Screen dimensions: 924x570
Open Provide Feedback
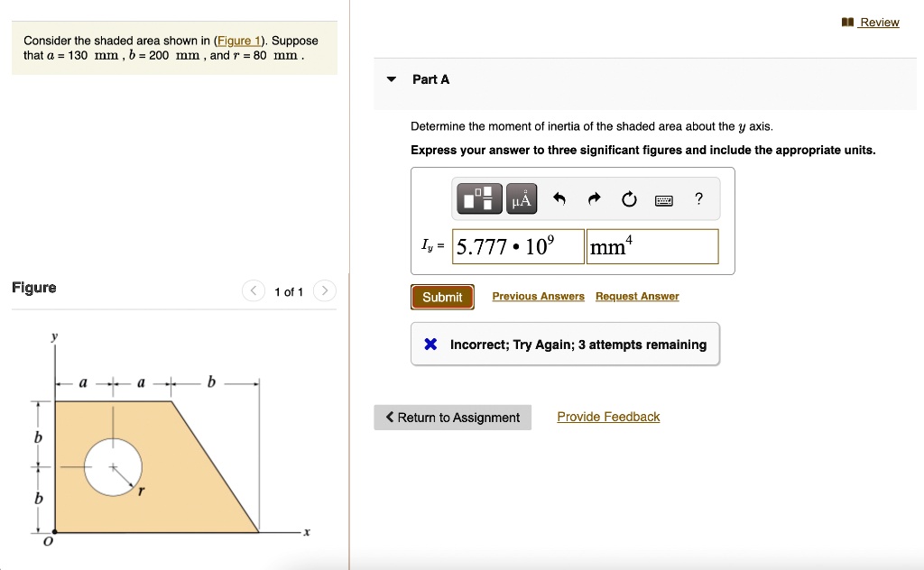coord(608,416)
